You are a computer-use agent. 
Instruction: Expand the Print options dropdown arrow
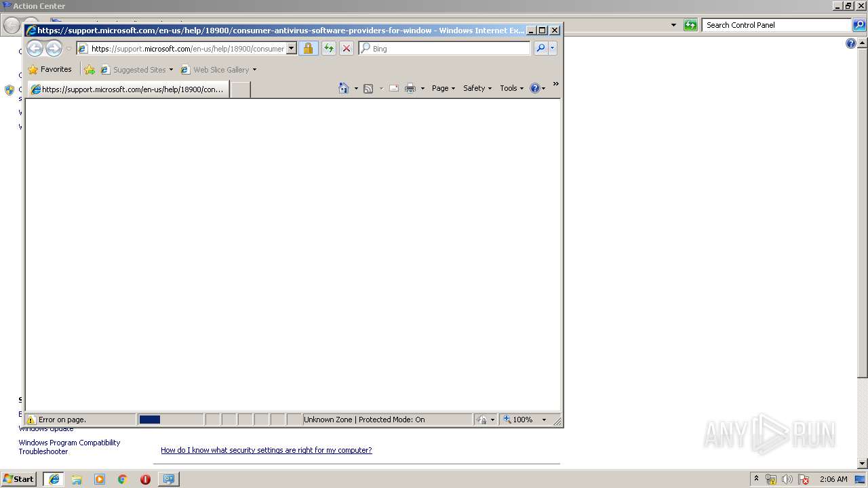(x=422, y=89)
